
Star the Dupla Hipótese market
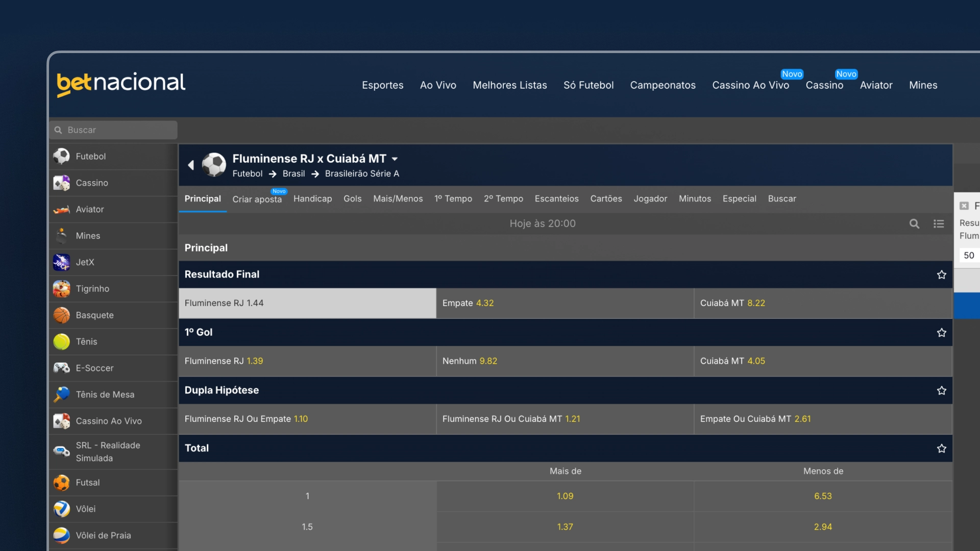coord(942,391)
